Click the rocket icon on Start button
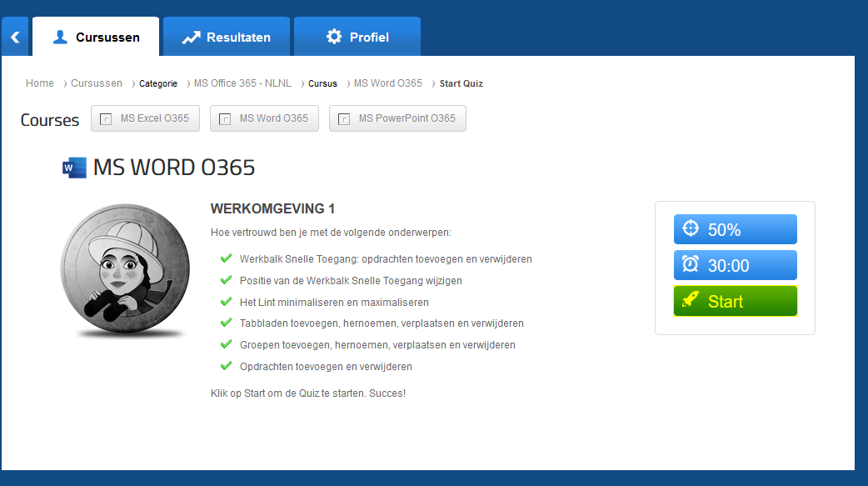 coord(691,300)
